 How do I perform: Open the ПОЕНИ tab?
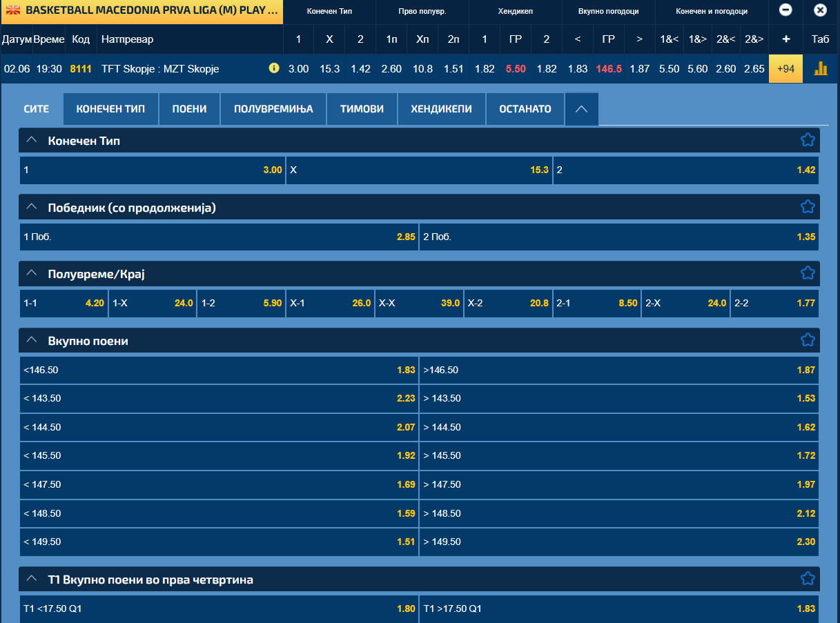(189, 109)
